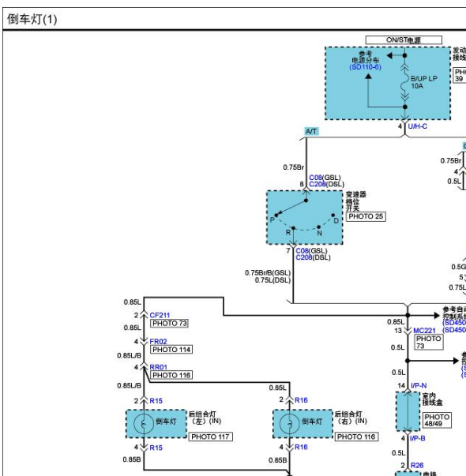Click R16 link at pin 4
466x476 pixels.
(x=301, y=447)
